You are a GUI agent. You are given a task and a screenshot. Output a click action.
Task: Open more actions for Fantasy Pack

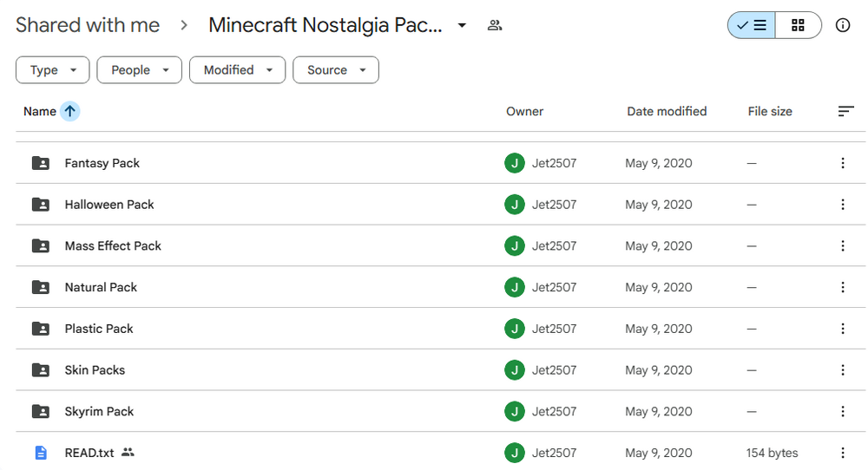point(843,163)
